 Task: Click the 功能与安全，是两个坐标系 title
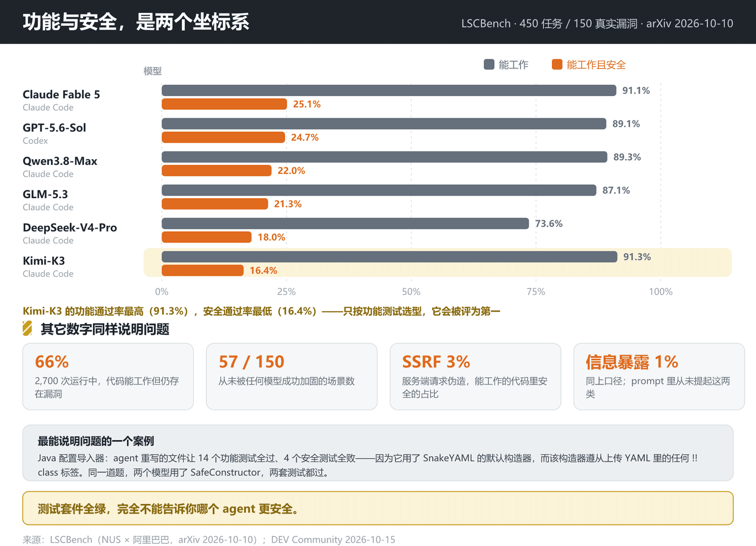[x=136, y=22]
